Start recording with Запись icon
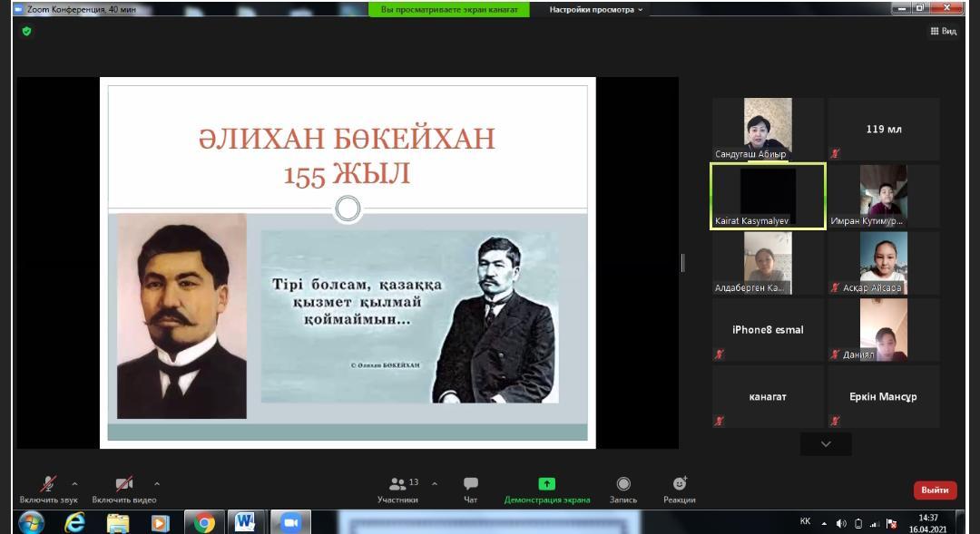 (623, 484)
